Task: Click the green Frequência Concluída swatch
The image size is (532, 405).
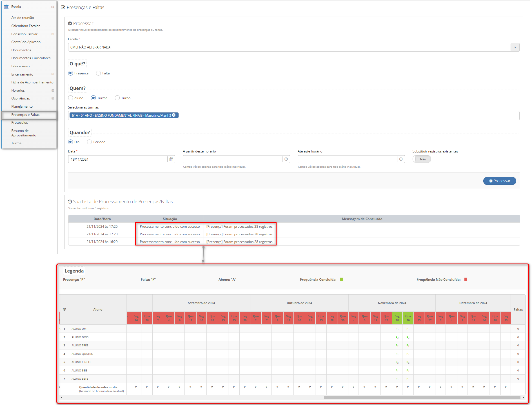Action: (x=342, y=279)
